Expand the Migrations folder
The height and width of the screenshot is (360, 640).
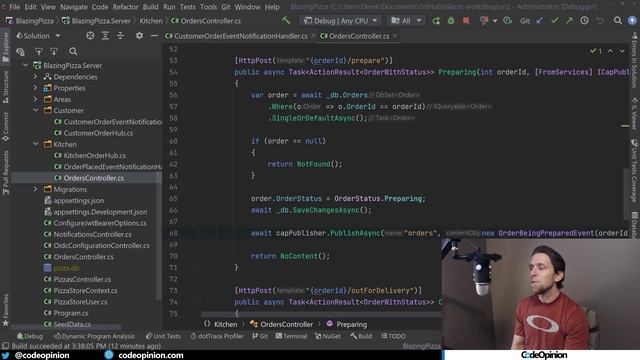[36, 189]
